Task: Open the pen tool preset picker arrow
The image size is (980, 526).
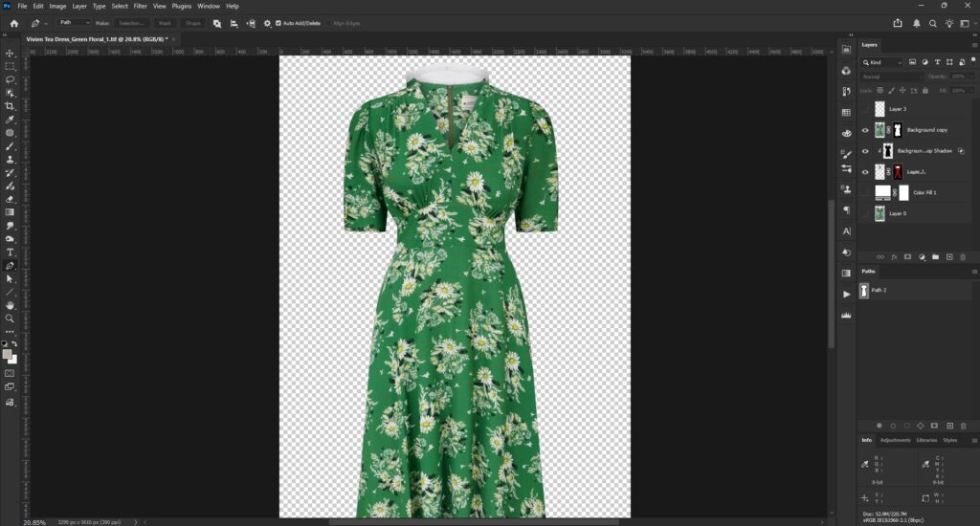Action: (x=46, y=24)
